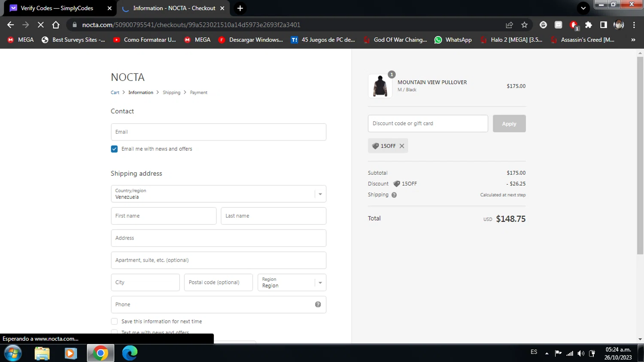Screen dimensions: 644x362
Task: Remove the 15OFF discount code
Action: pyautogui.click(x=402, y=146)
